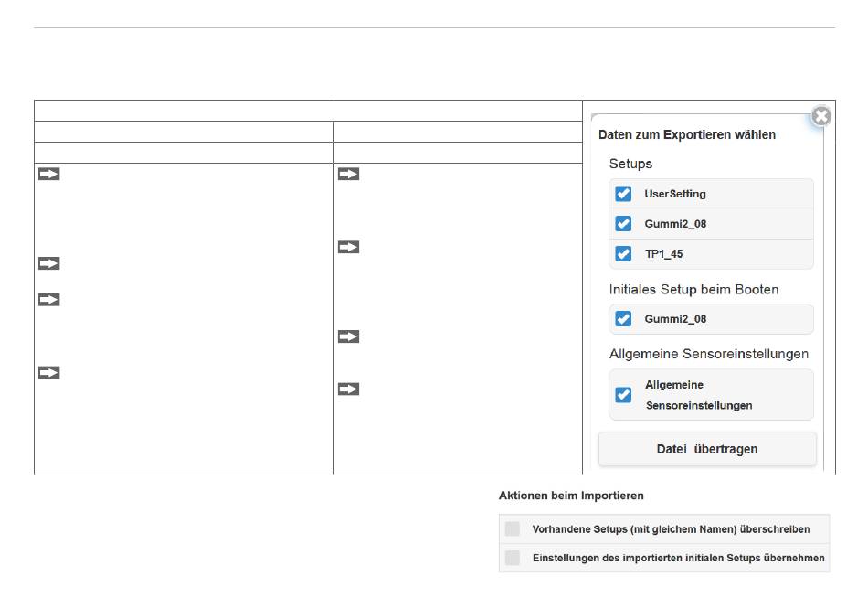The image size is (868, 608).
Task: Toggle the Allgemeine Sensoreinstellungen checkbox
Action: tap(623, 395)
